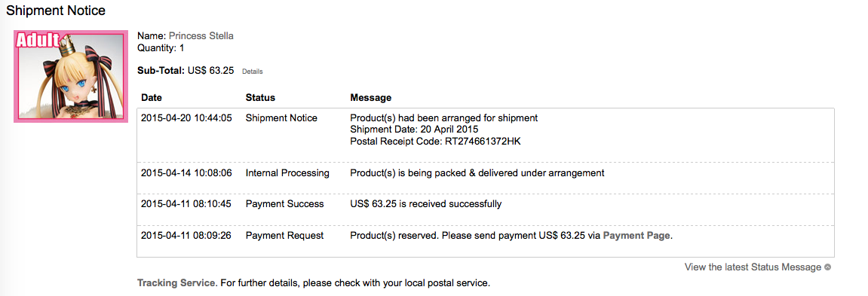This screenshot has width=868, height=296.
Task: Click the Sub-Total amount US$ 63.25
Action: click(211, 71)
